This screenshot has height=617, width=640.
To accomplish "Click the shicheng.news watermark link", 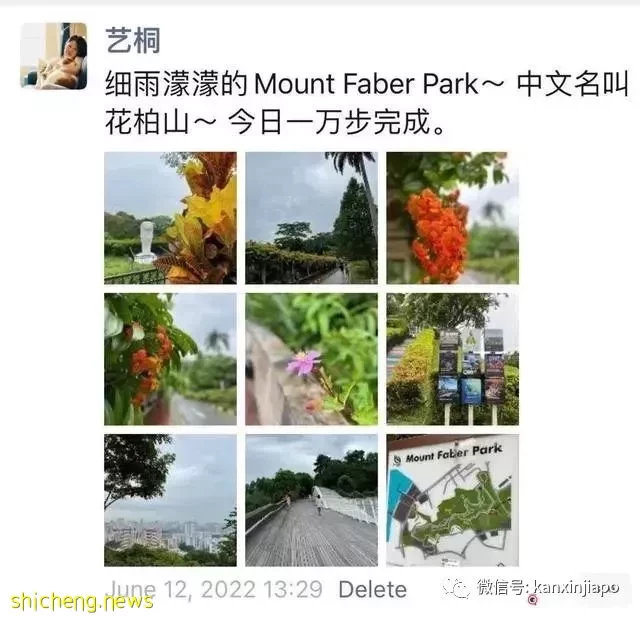I will pos(82,601).
